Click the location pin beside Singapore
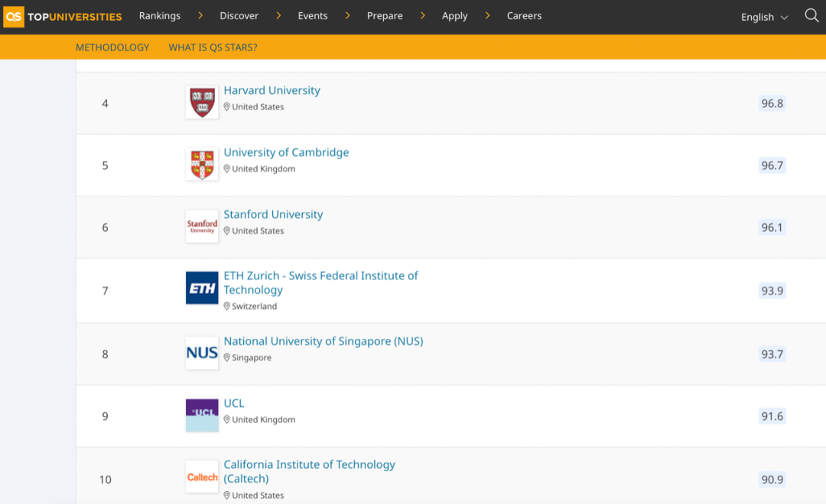826x504 pixels. pos(227,358)
